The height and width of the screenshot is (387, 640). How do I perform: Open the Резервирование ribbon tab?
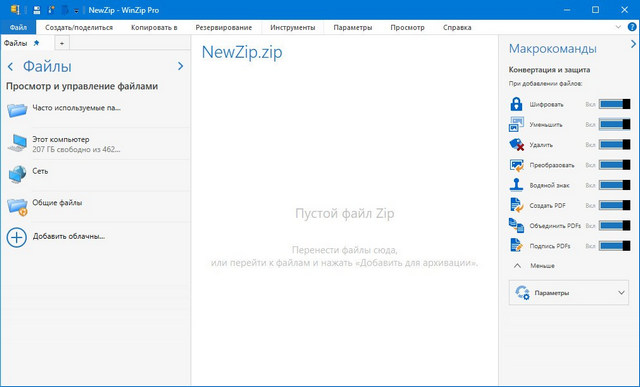(x=224, y=27)
